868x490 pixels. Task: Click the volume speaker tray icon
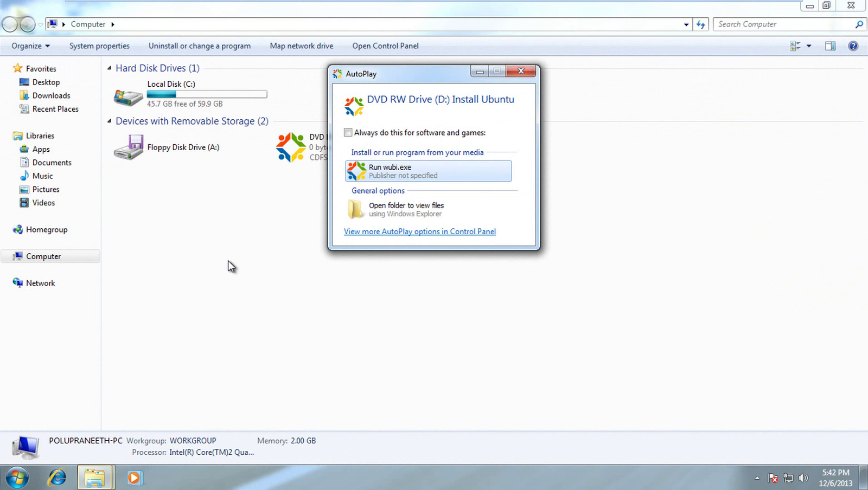coord(803,478)
